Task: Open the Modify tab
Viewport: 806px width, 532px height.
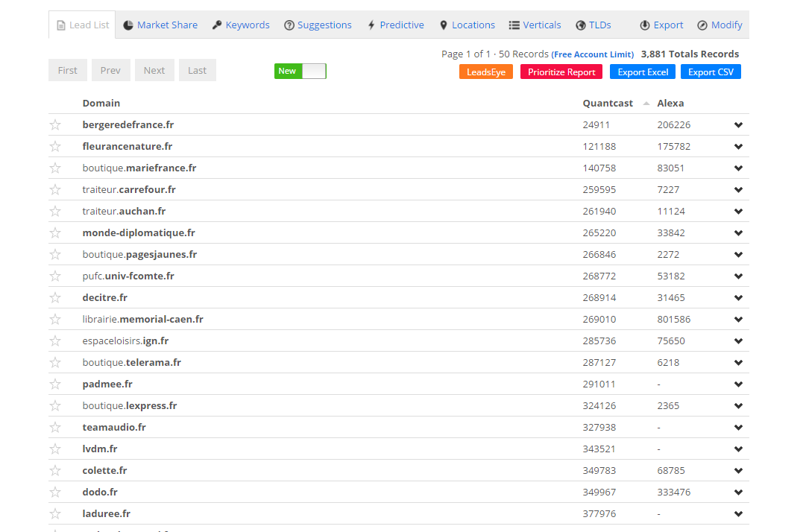Action: coord(720,25)
